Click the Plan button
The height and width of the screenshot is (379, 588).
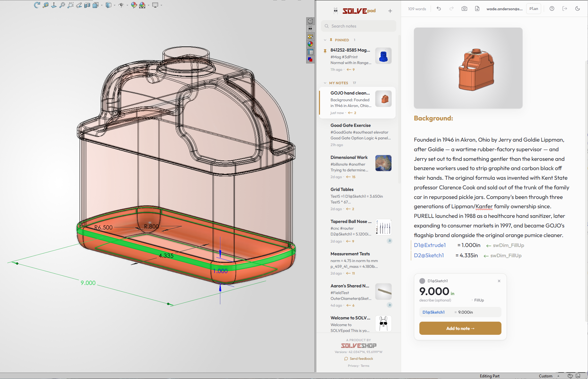(x=534, y=9)
